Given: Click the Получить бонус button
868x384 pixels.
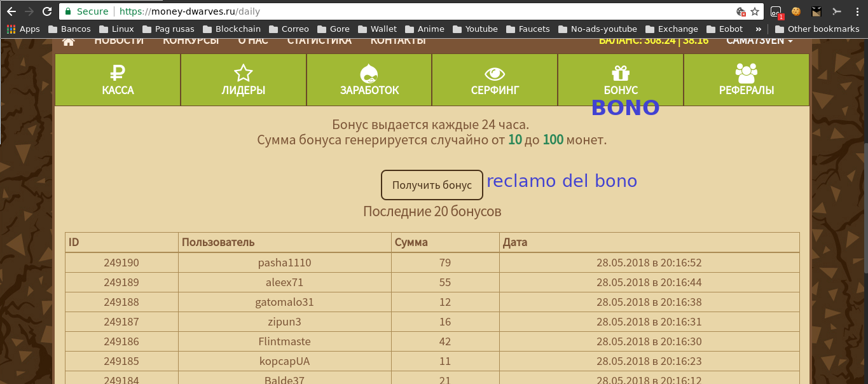Looking at the screenshot, I should [432, 185].
